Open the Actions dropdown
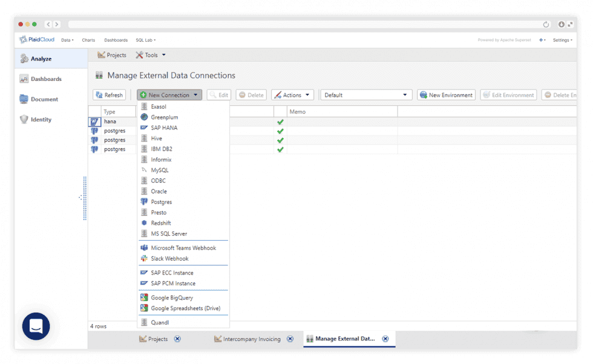Image resolution: width=593 pixels, height=364 pixels. tap(292, 95)
